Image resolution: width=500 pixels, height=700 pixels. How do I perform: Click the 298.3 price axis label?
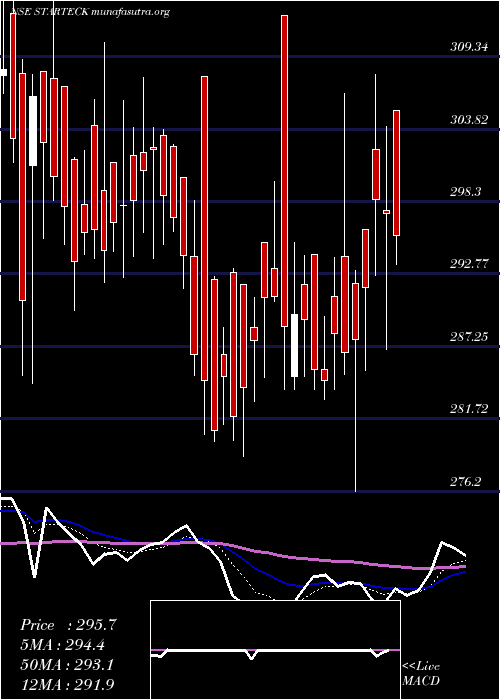(x=466, y=192)
